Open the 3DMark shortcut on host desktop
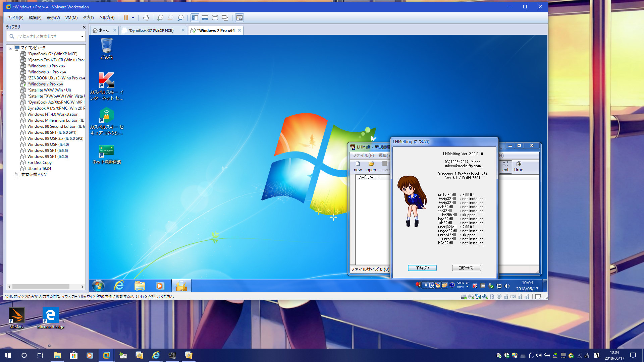This screenshot has height=362, width=644. click(x=16, y=318)
